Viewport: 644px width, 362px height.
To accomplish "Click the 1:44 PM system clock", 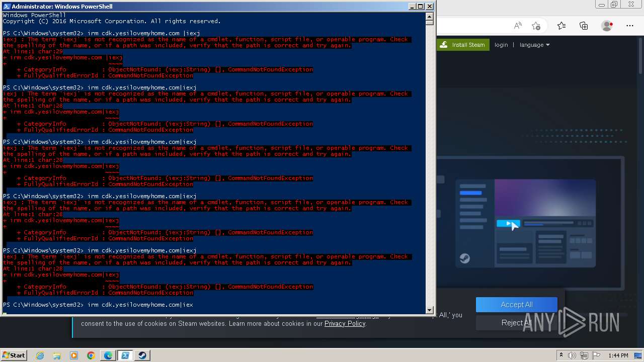I will (x=618, y=355).
